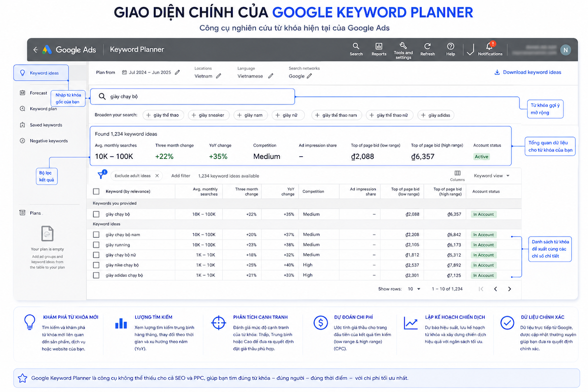Check the giày chạy bộ nữ checkbox
The image size is (588, 392).
(96, 255)
